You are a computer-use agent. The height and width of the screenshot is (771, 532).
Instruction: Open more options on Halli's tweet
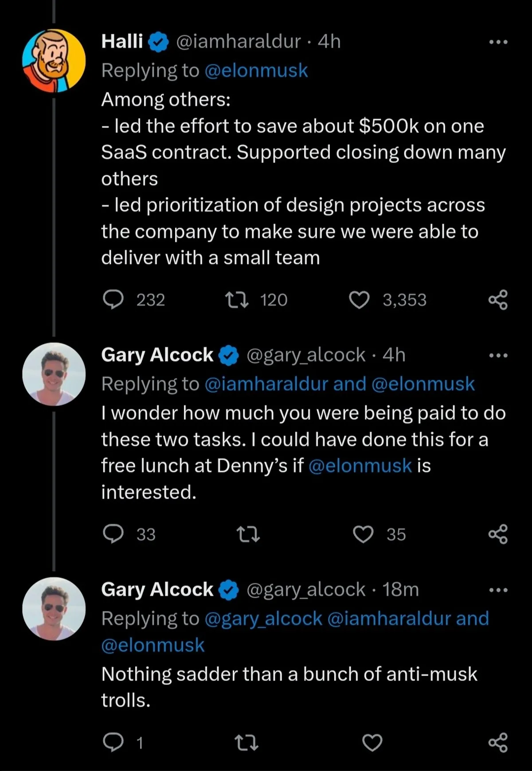pos(498,42)
